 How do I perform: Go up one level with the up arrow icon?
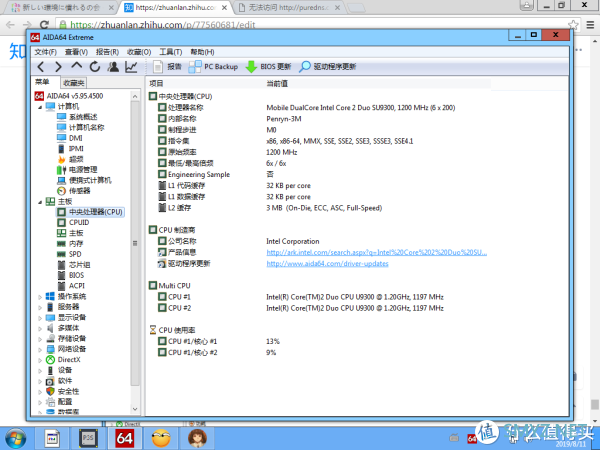point(77,66)
